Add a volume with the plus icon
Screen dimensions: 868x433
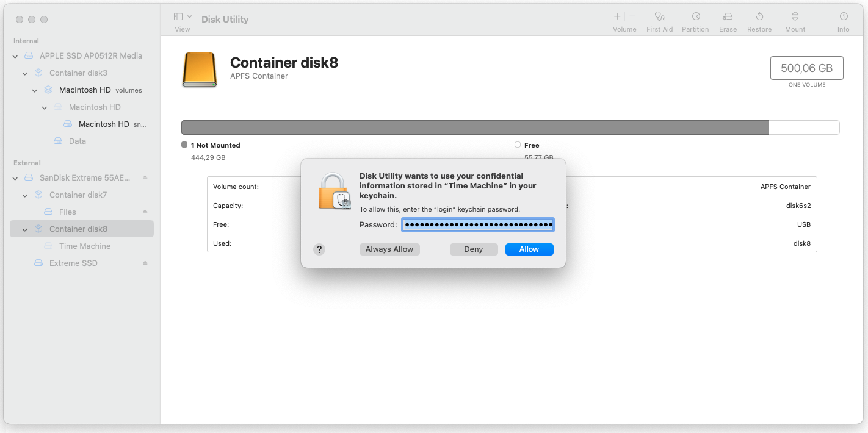617,16
